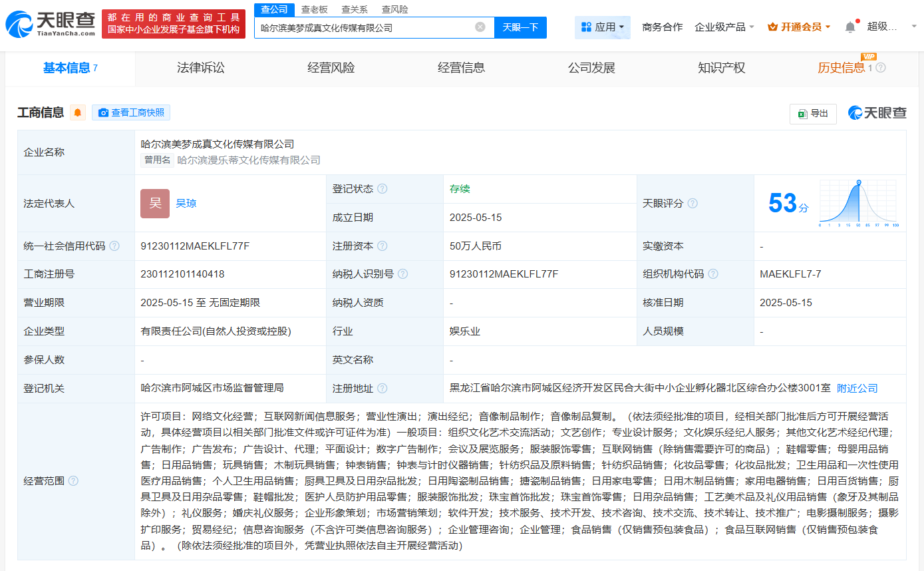Select the 查老板 search tab
This screenshot has height=571, width=924.
coord(314,9)
